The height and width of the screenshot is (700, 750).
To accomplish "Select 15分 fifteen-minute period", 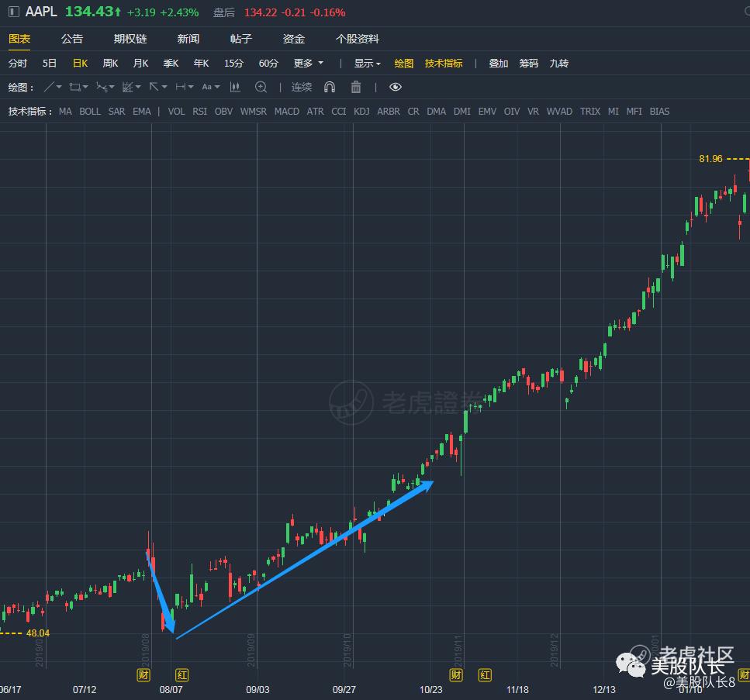I will (234, 63).
